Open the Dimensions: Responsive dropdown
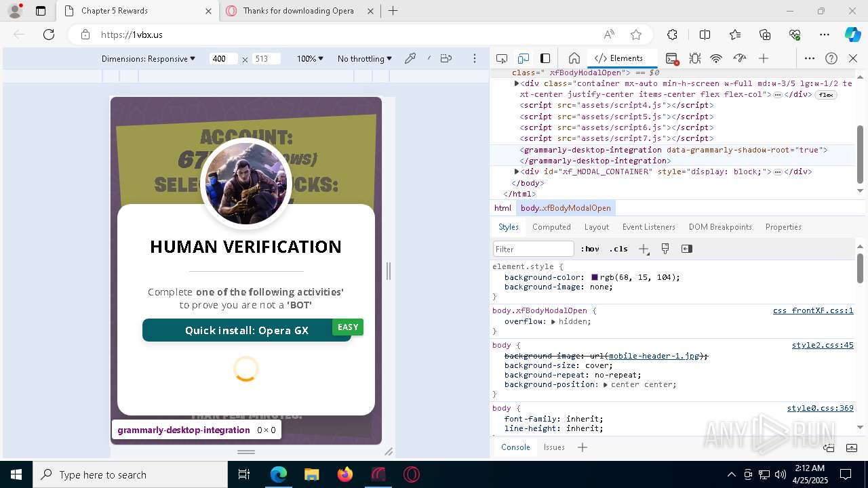868x488 pixels. (x=149, y=59)
